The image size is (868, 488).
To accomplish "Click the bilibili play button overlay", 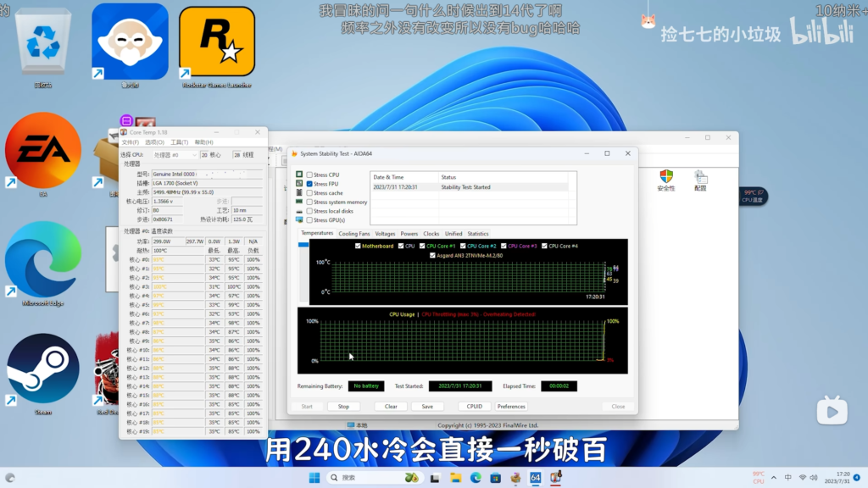I will click(x=832, y=411).
